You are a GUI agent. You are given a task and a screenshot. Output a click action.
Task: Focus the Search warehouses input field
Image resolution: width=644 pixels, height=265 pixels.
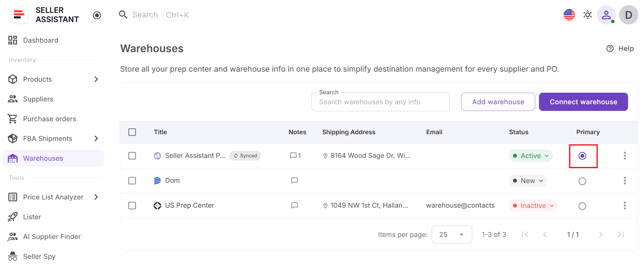380,102
